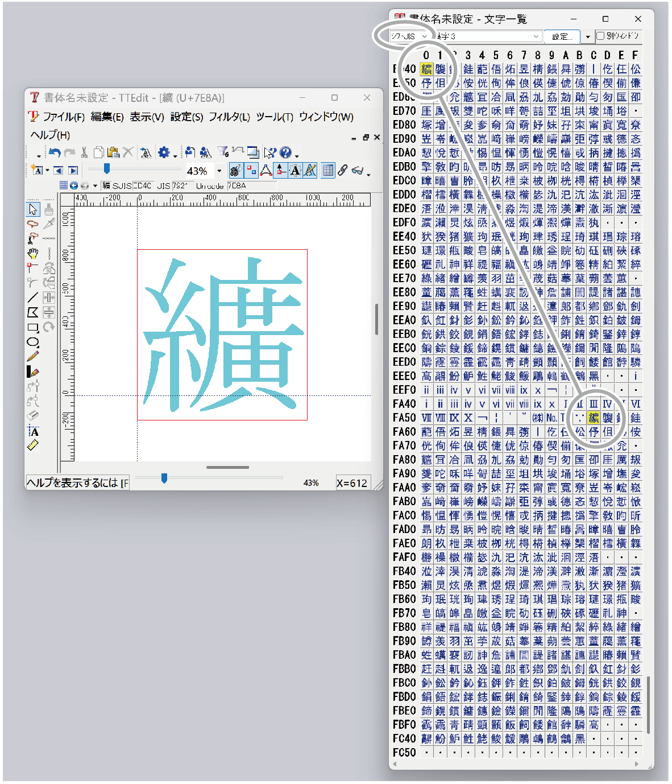Select the lasso selection tool
This screenshot has height=784, width=672.
33,224
